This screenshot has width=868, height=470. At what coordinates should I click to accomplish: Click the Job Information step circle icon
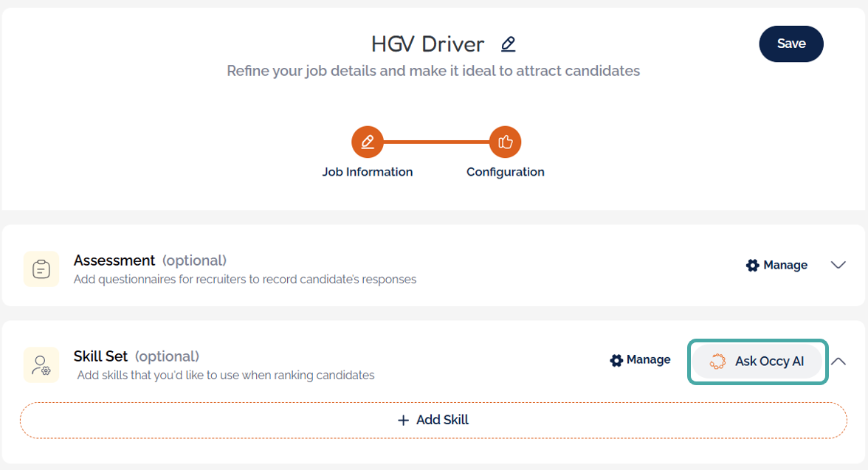tap(368, 142)
